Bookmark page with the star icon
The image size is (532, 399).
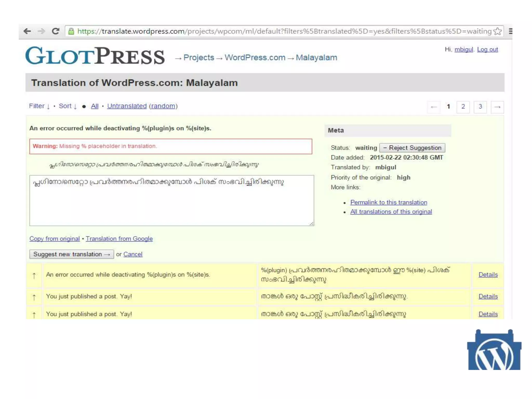[497, 31]
